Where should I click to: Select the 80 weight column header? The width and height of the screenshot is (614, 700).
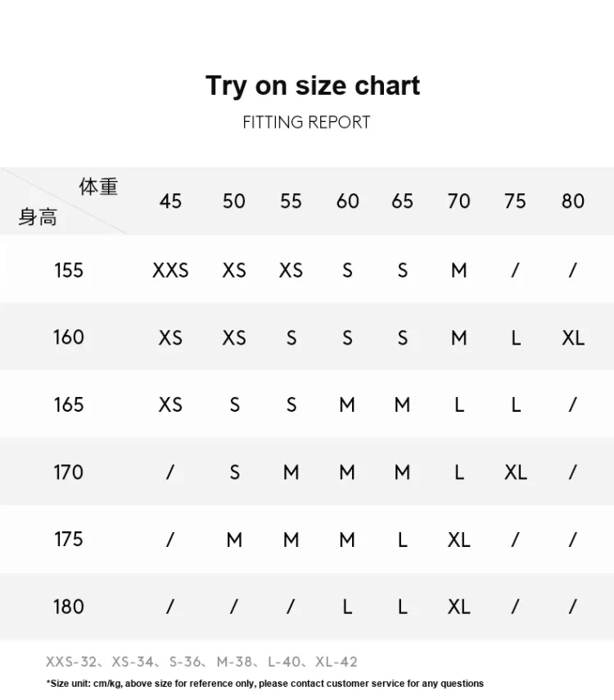pos(573,201)
